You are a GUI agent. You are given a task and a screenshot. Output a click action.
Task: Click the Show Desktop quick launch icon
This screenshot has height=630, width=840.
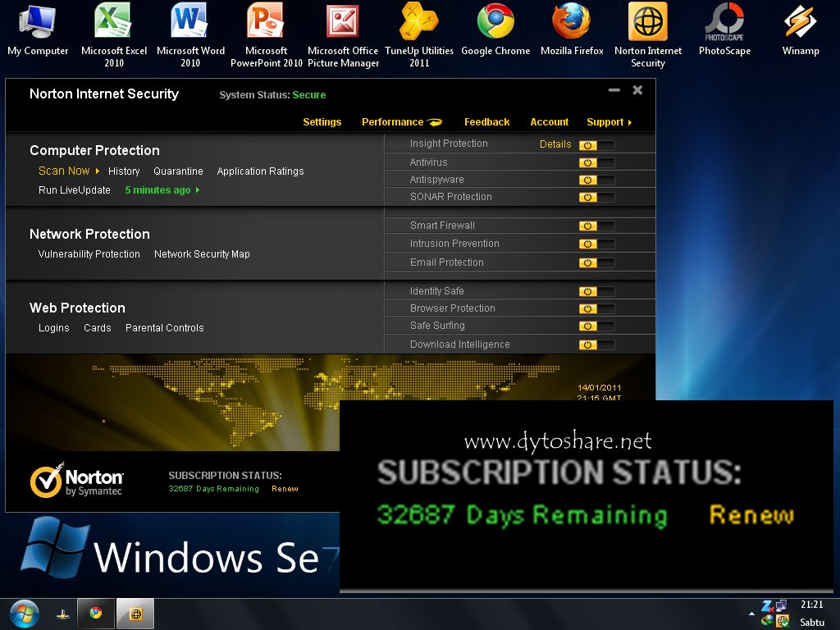click(62, 614)
